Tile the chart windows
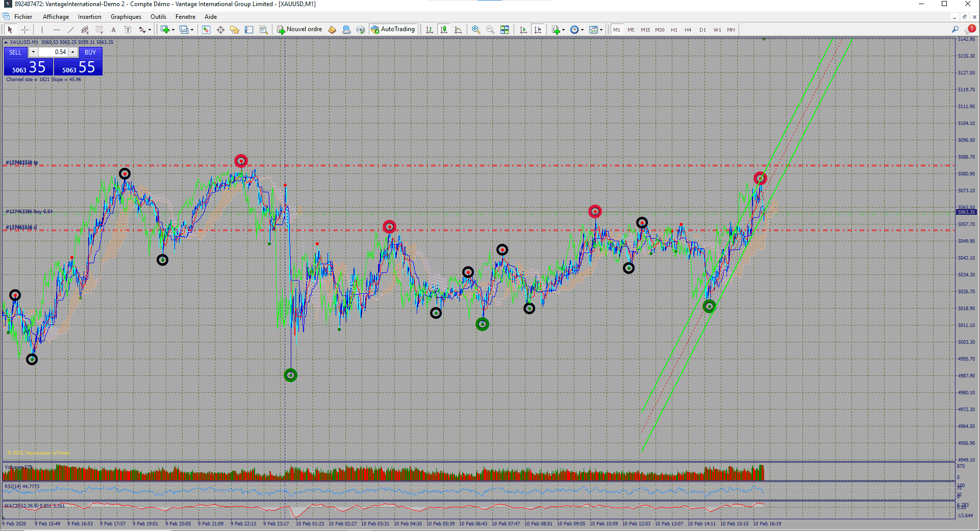 coord(505,30)
